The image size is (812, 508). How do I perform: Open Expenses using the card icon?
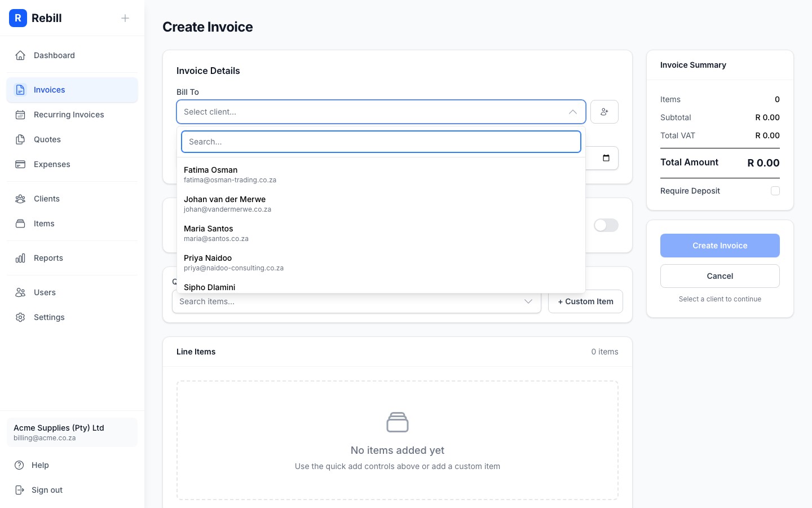pos(20,164)
